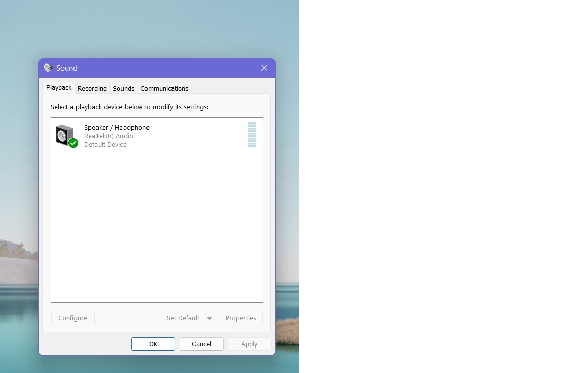Click the volume level meter

pyautogui.click(x=252, y=135)
